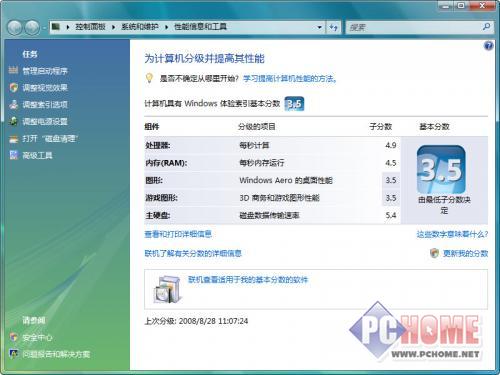500x375 pixels.
Task: Open 高级工具 in the task pane
Action: tap(37, 155)
